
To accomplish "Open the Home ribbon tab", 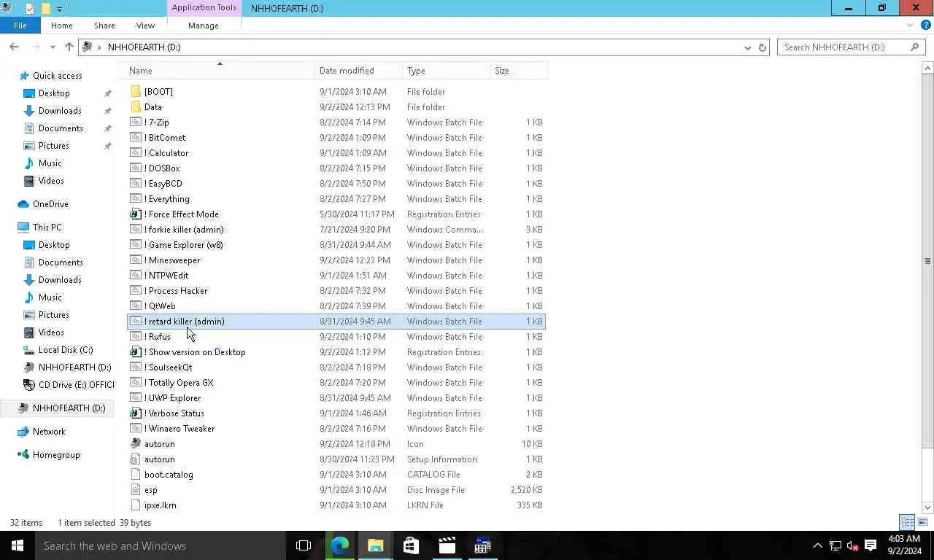I will click(61, 25).
